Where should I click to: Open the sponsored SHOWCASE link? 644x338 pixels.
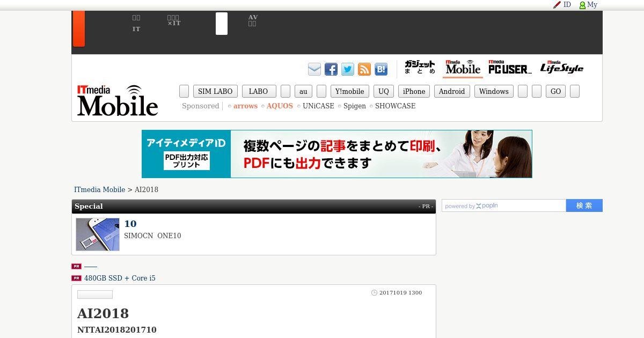pyautogui.click(x=396, y=106)
